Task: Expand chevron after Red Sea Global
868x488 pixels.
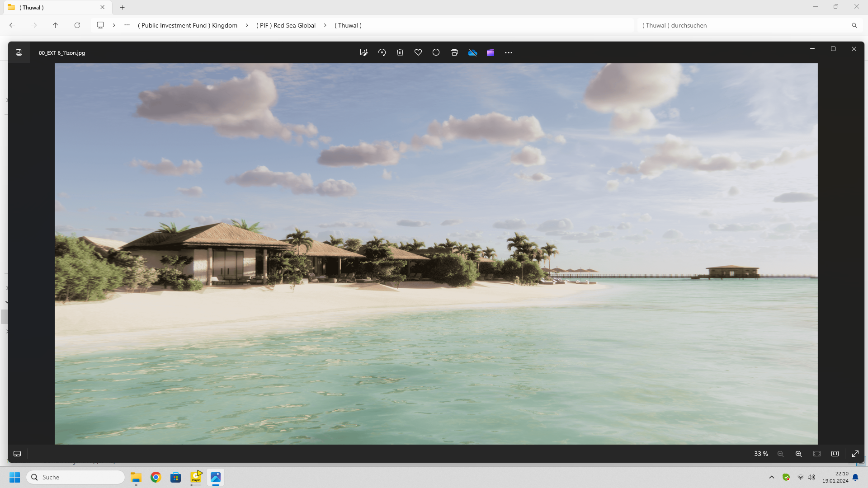Action: [x=325, y=25]
